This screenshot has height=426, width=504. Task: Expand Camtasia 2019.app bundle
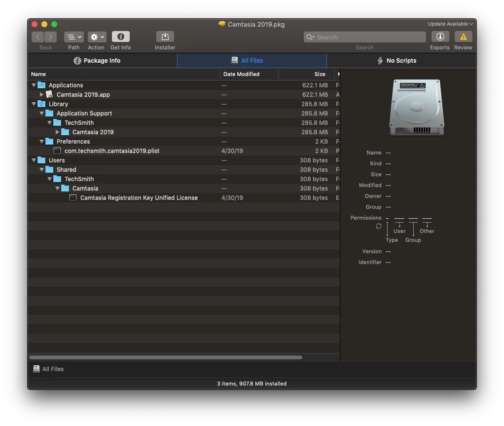click(41, 95)
